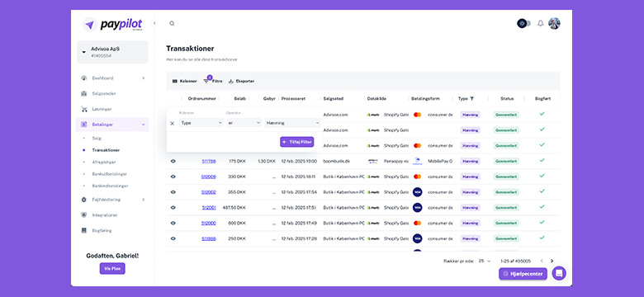Click the Vis Plan button
The height and width of the screenshot is (297, 644).
pyautogui.click(x=112, y=268)
